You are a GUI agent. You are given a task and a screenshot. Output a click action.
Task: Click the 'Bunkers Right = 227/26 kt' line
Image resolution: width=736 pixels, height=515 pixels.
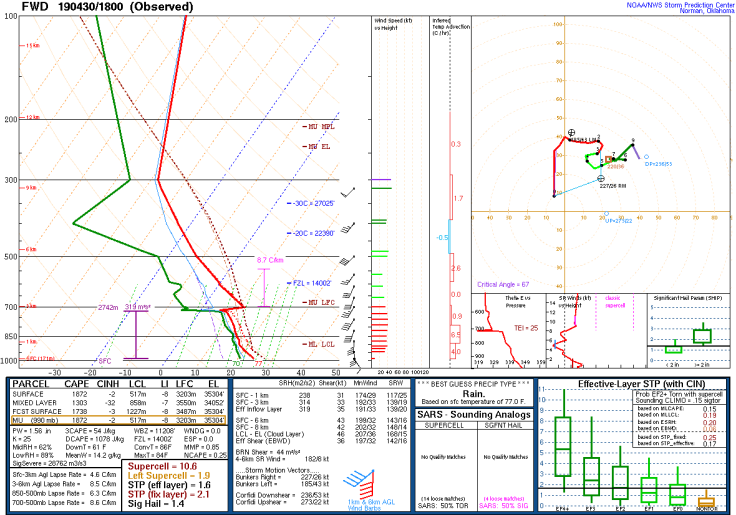(282, 477)
